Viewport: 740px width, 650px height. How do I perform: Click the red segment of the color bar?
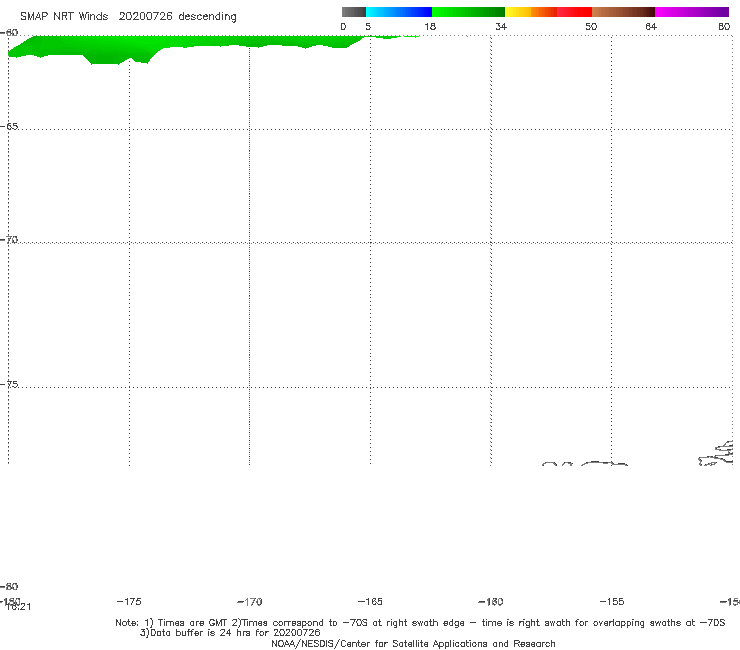click(x=574, y=12)
